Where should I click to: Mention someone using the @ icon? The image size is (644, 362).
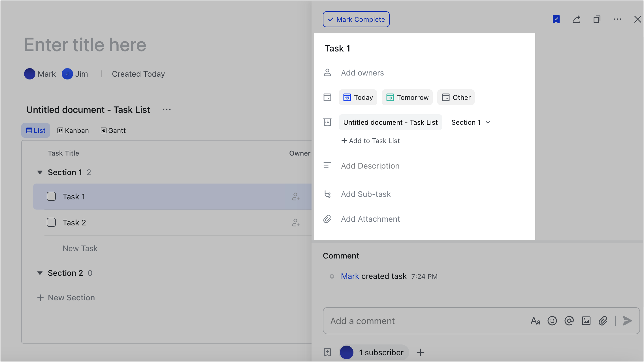[569, 321]
